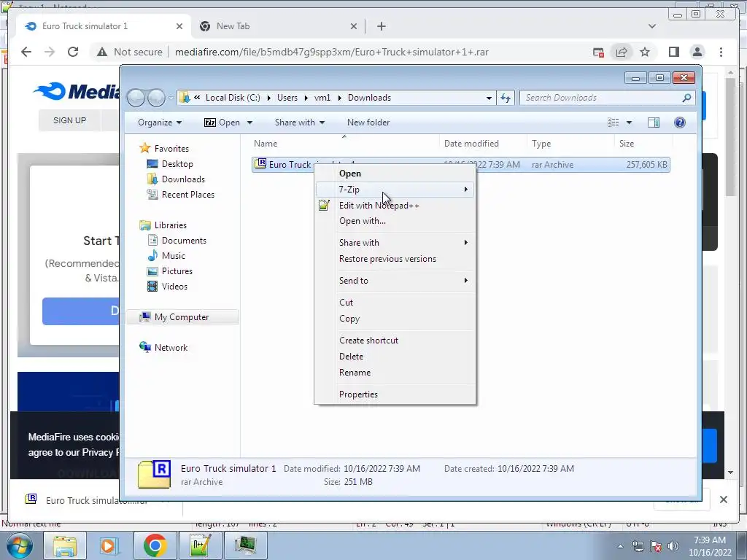Select My Computer in navigation pane
This screenshot has height=560, width=747.
pos(182,317)
